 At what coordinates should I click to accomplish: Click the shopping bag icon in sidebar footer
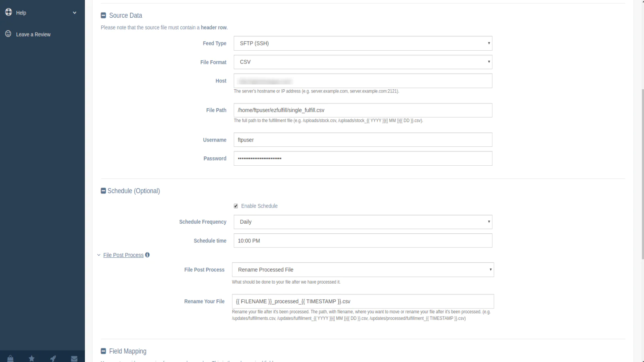pos(10,358)
